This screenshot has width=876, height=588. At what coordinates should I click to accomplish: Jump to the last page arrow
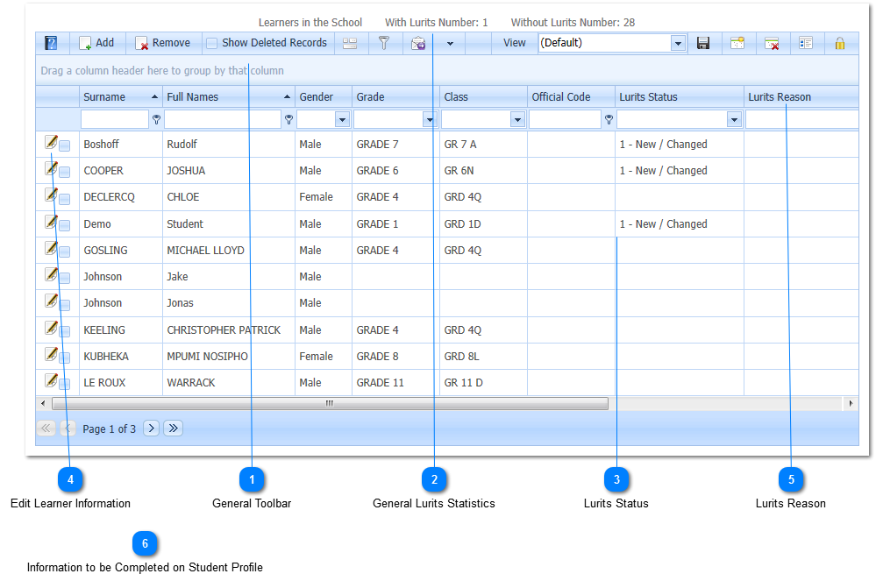point(173,429)
